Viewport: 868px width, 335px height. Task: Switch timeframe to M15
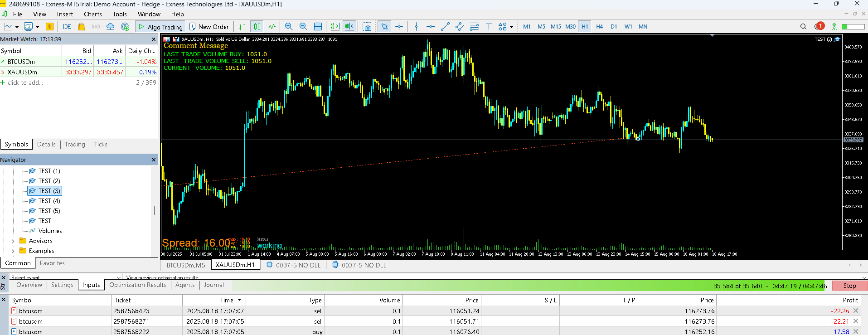pyautogui.click(x=556, y=27)
